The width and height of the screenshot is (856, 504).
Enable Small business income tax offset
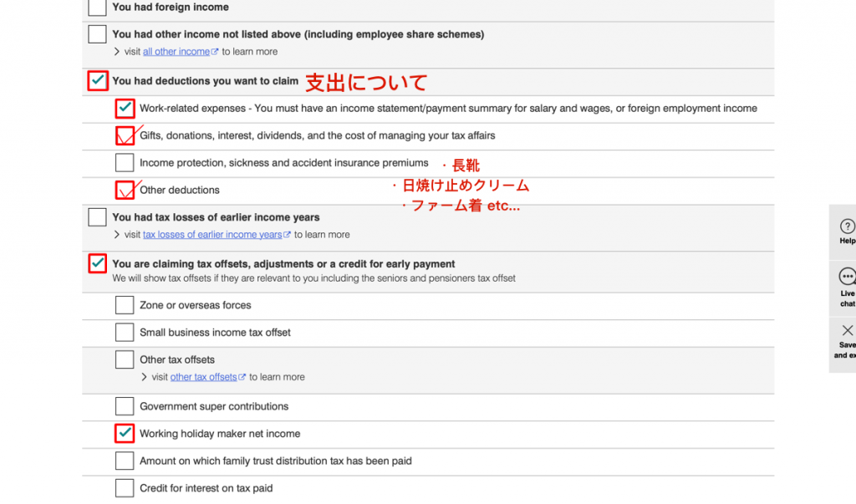pos(125,333)
